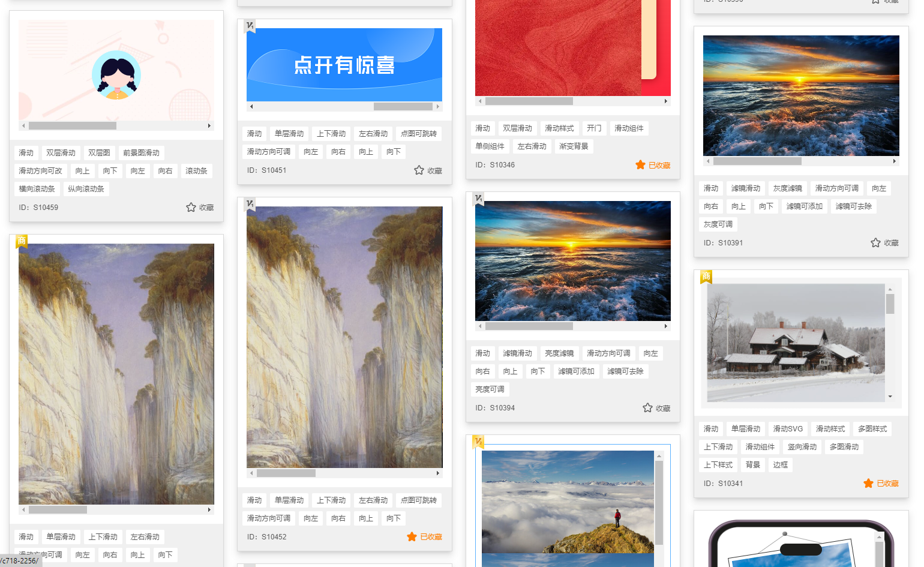The image size is (924, 567).
Task: Select the 点图可跳转 tag under card S10451
Action: [418, 133]
